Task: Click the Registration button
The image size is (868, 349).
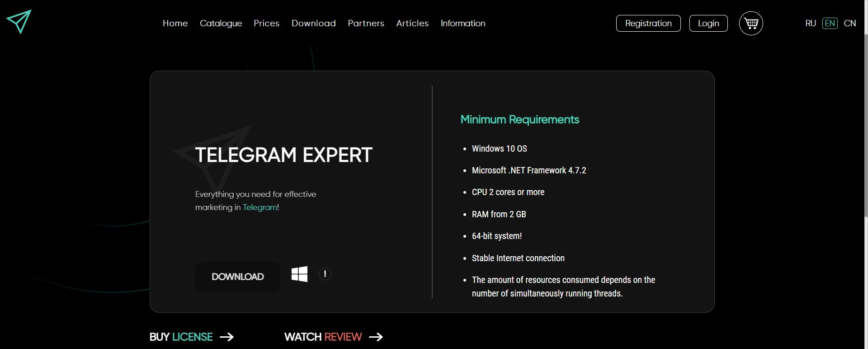Action: click(648, 24)
